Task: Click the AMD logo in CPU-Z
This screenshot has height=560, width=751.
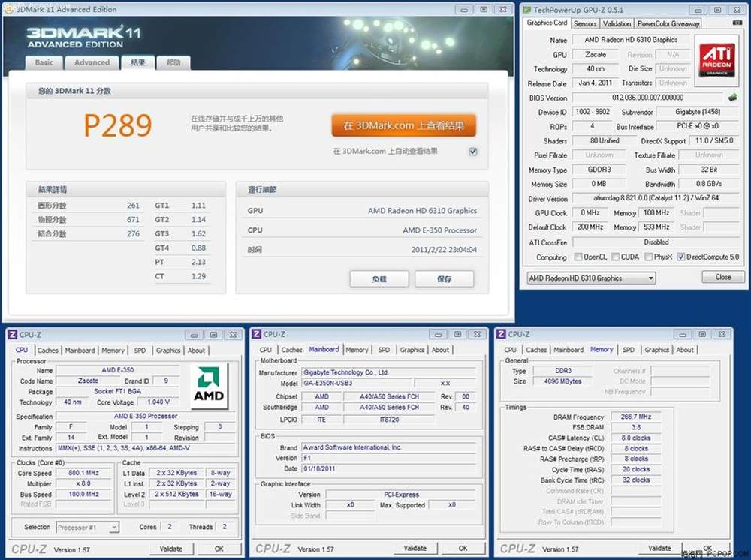Action: pyautogui.click(x=209, y=386)
